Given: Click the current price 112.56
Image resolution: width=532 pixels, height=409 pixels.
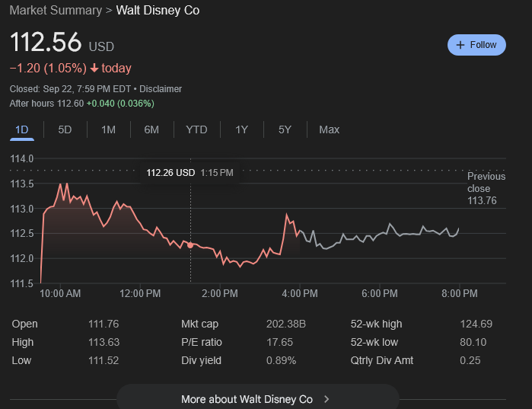Looking at the screenshot, I should [46, 42].
